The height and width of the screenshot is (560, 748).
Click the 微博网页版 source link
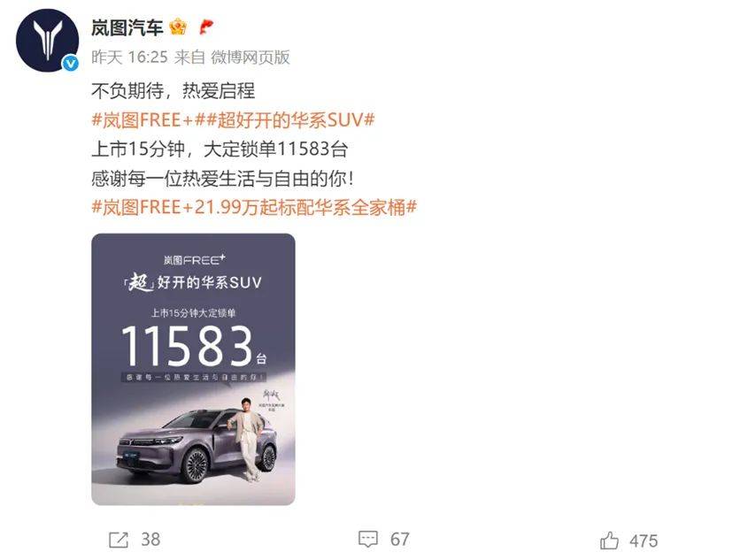pyautogui.click(x=251, y=58)
